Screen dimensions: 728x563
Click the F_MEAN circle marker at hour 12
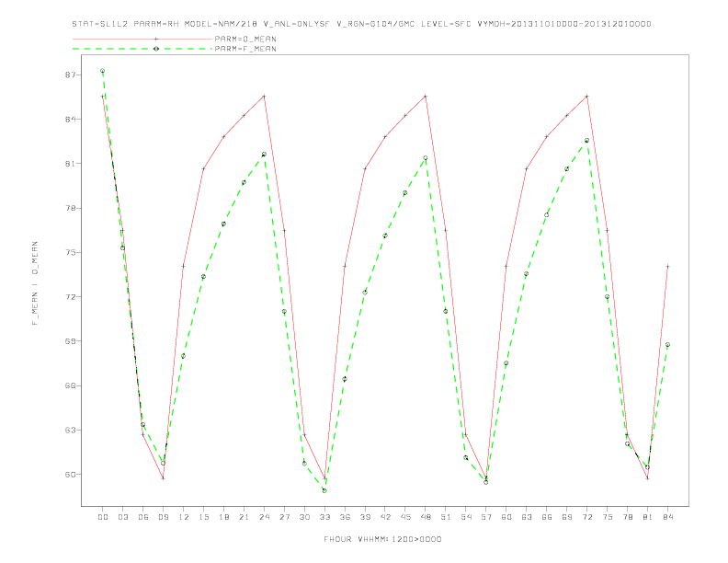coord(184,356)
